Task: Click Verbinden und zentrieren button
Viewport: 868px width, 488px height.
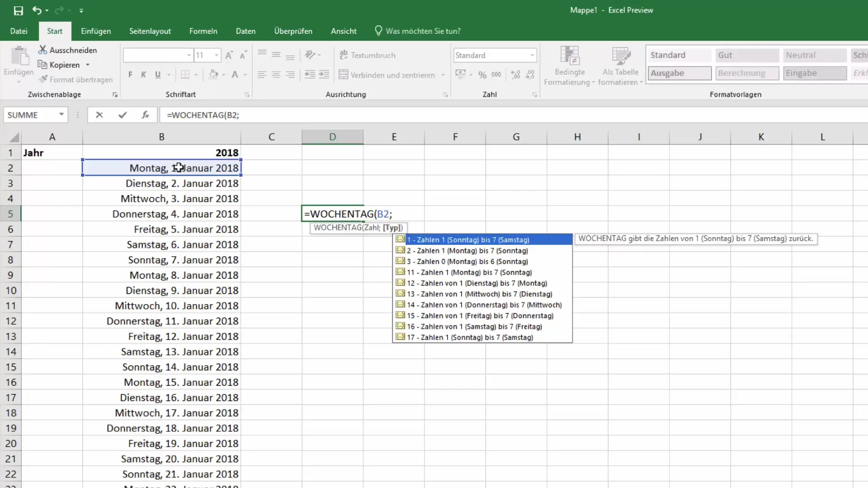Action: click(x=387, y=75)
